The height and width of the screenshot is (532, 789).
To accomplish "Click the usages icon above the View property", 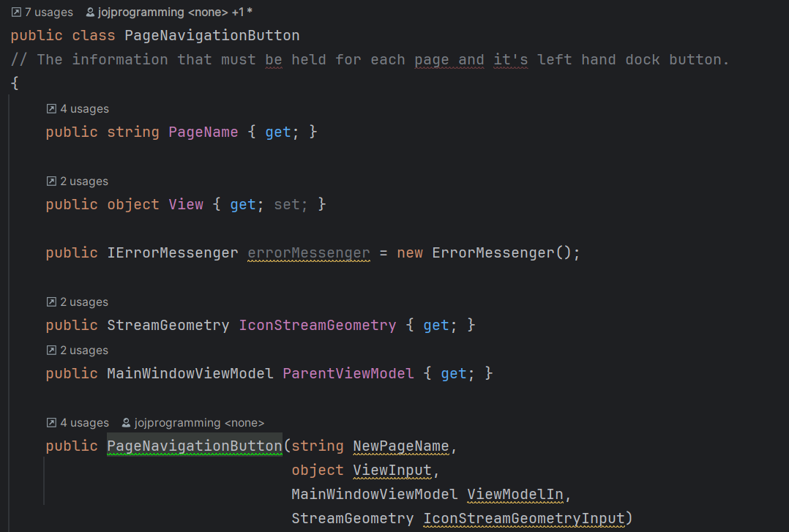I will (x=51, y=181).
